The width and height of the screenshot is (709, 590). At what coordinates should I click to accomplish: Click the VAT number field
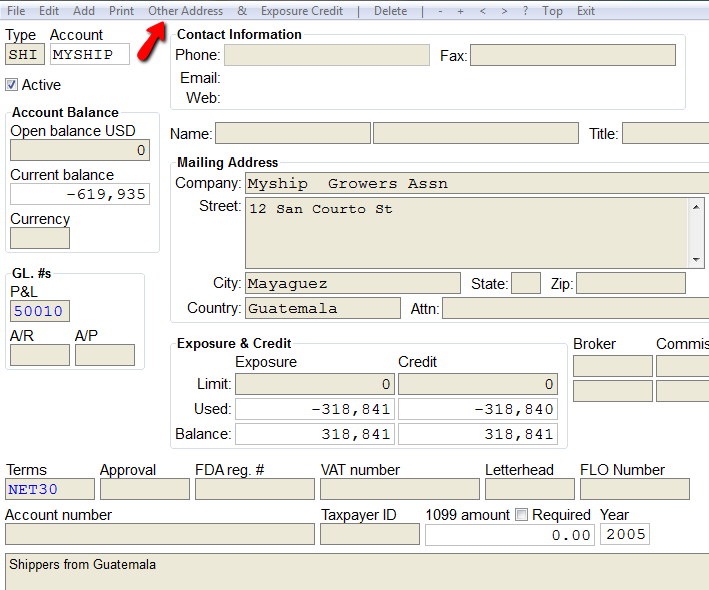400,489
